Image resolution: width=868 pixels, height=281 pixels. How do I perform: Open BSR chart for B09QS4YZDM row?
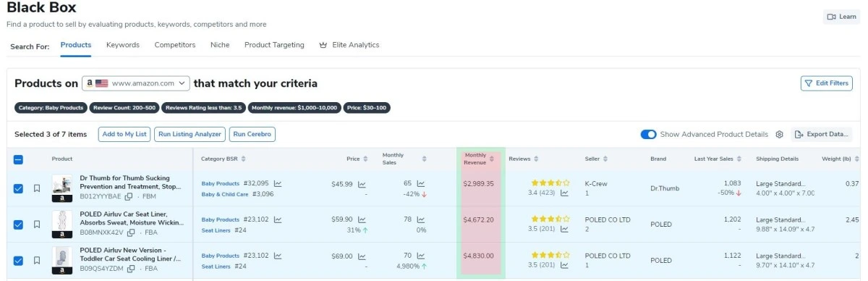click(x=278, y=256)
